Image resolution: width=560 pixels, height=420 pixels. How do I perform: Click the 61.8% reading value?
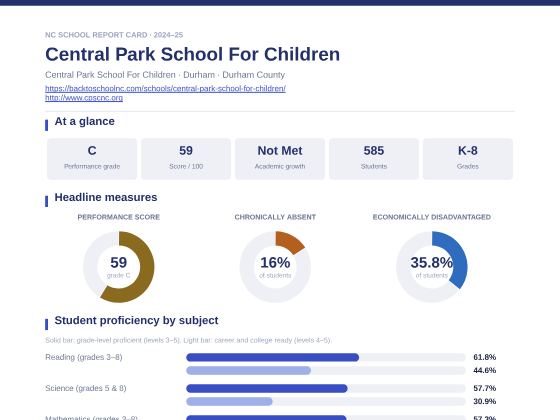[x=485, y=357]
